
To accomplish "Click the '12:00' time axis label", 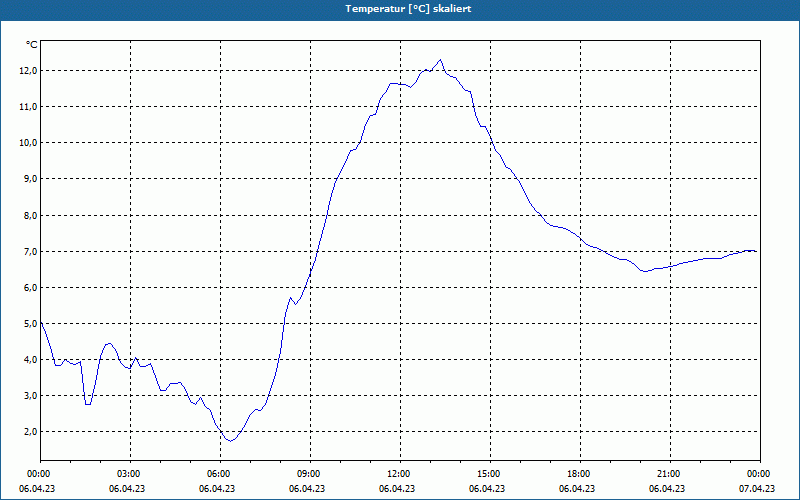I will (x=399, y=474).
